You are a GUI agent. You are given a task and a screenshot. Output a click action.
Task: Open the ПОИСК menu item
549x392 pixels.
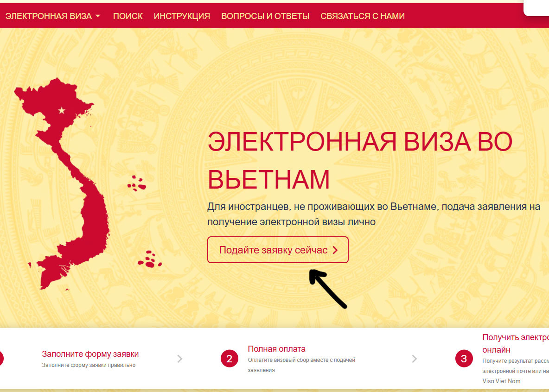[x=128, y=16]
